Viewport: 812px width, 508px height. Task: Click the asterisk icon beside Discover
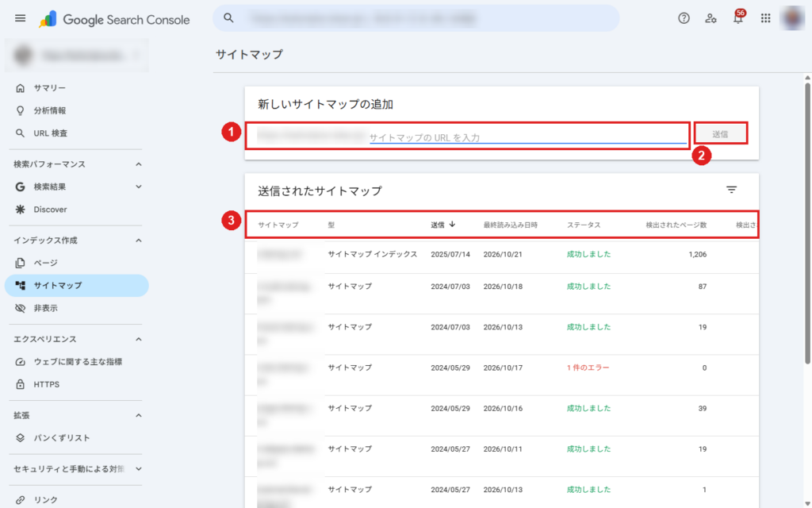(x=20, y=210)
